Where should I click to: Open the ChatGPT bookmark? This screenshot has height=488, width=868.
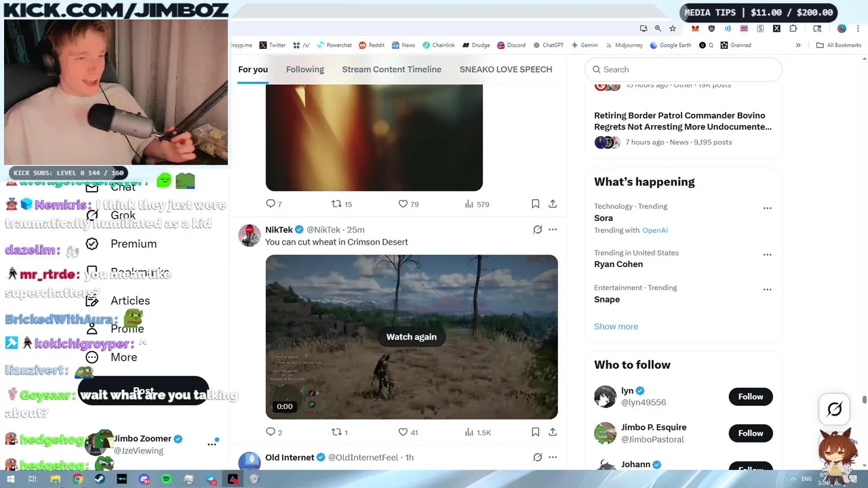(x=548, y=45)
